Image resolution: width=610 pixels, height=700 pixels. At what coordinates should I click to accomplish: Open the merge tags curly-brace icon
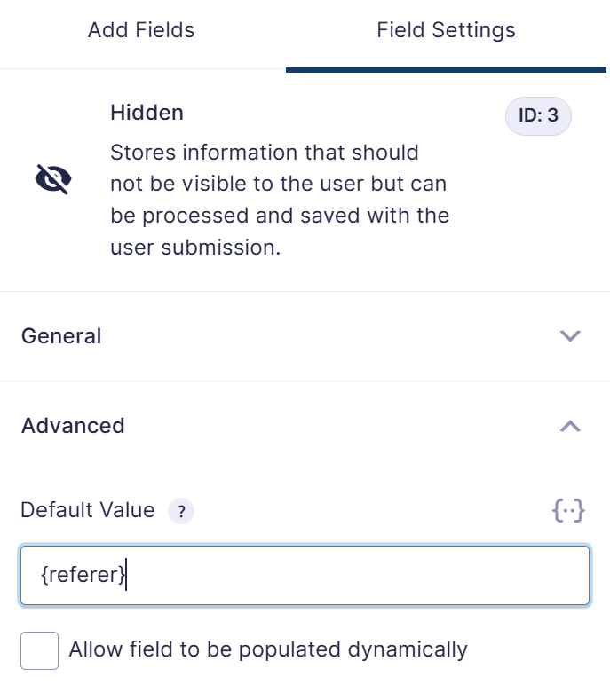(568, 511)
